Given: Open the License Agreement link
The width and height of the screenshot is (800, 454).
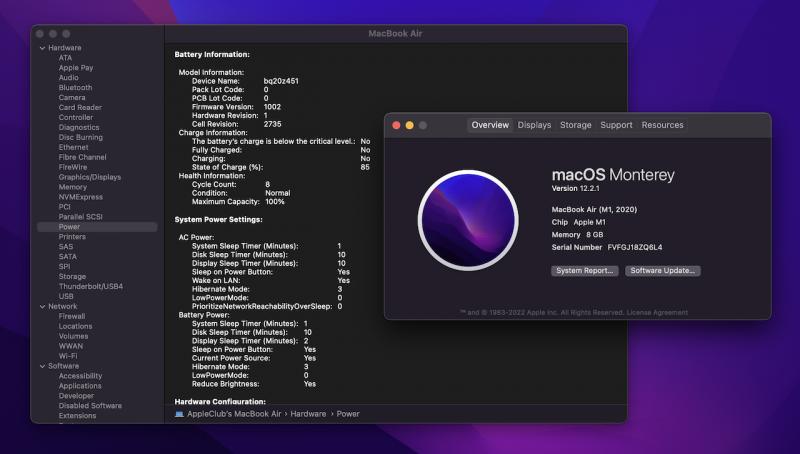Looking at the screenshot, I should [x=657, y=313].
